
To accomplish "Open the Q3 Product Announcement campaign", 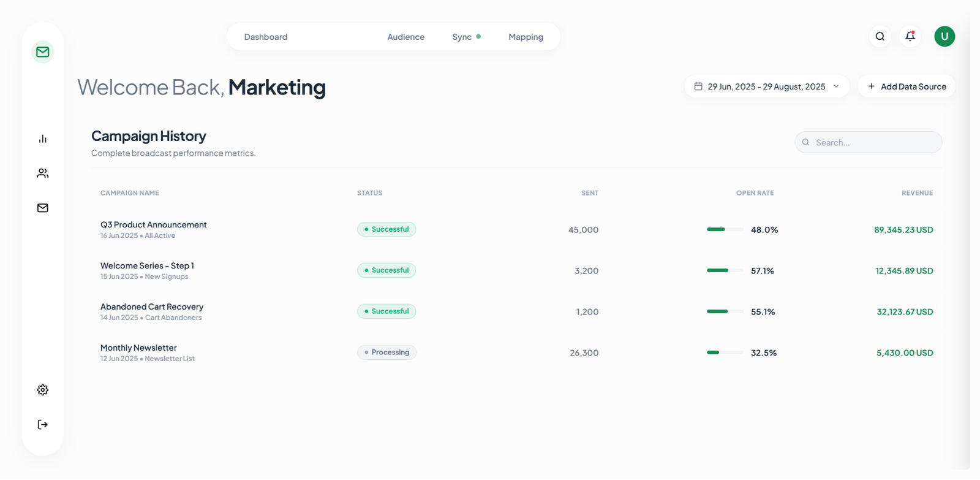I will [154, 225].
